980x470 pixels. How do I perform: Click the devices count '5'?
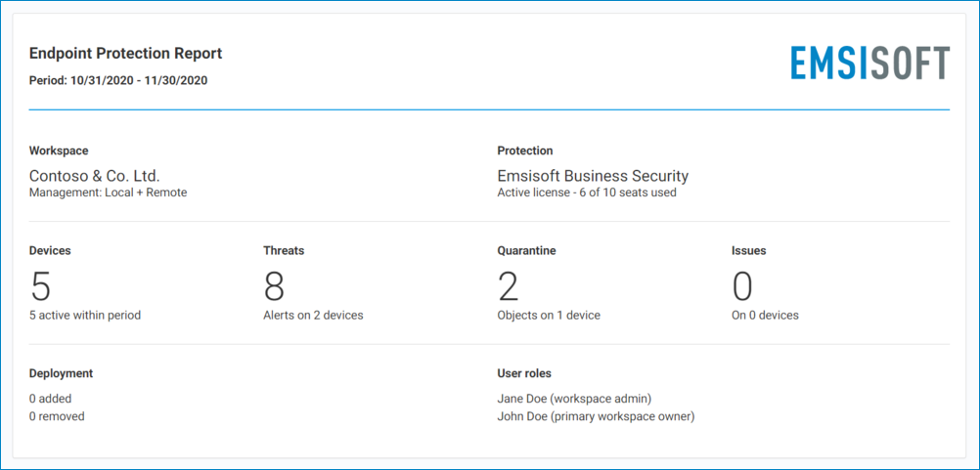tap(41, 286)
